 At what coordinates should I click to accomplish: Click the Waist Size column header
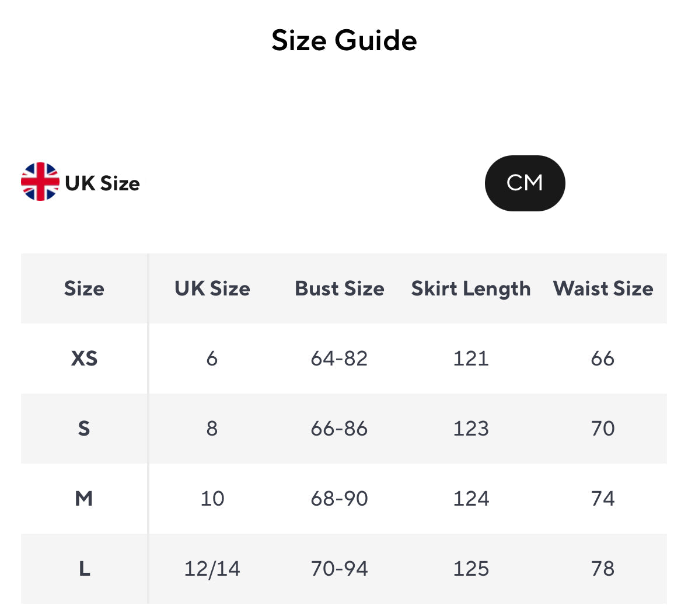(x=603, y=288)
